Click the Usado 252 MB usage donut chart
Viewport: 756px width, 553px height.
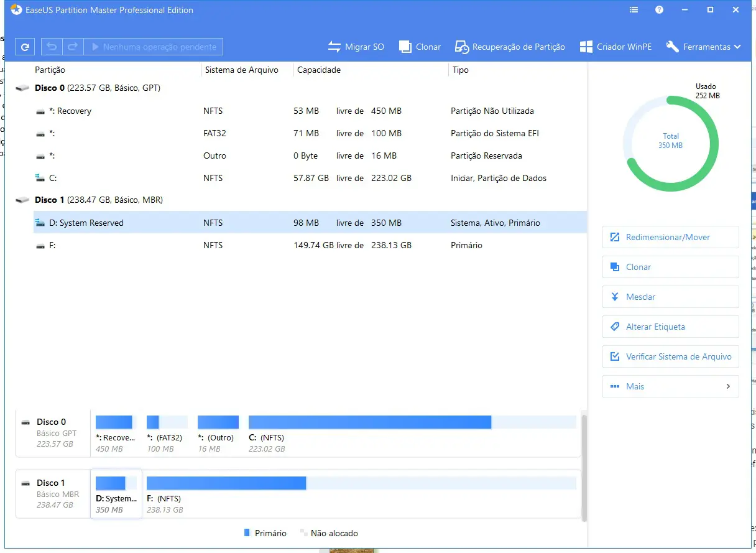[x=670, y=144]
